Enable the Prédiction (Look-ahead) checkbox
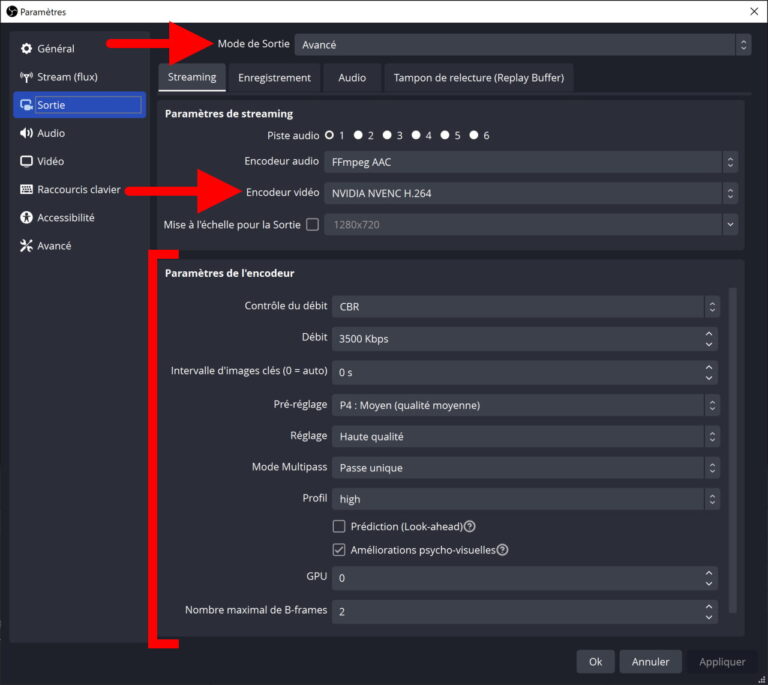The width and height of the screenshot is (768, 685). pos(339,526)
